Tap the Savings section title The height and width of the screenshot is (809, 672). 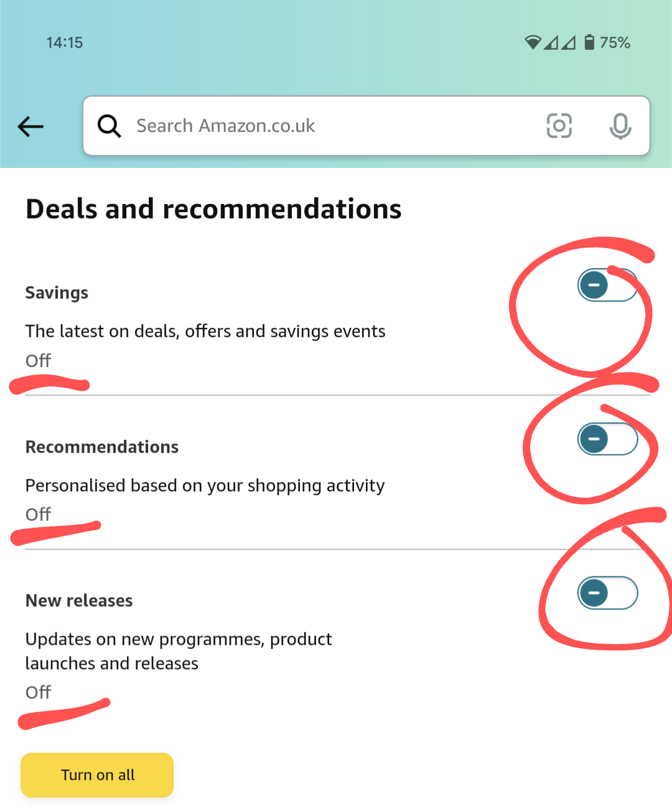tap(57, 292)
